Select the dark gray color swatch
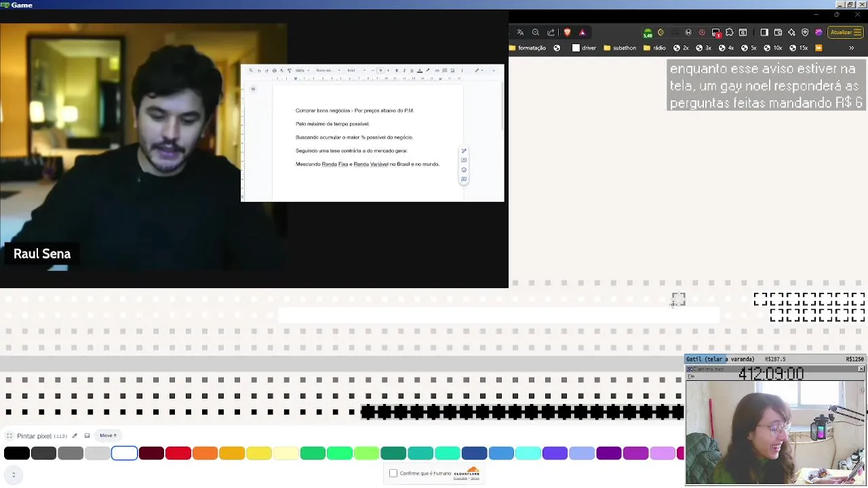This screenshot has width=868, height=488. point(43,453)
